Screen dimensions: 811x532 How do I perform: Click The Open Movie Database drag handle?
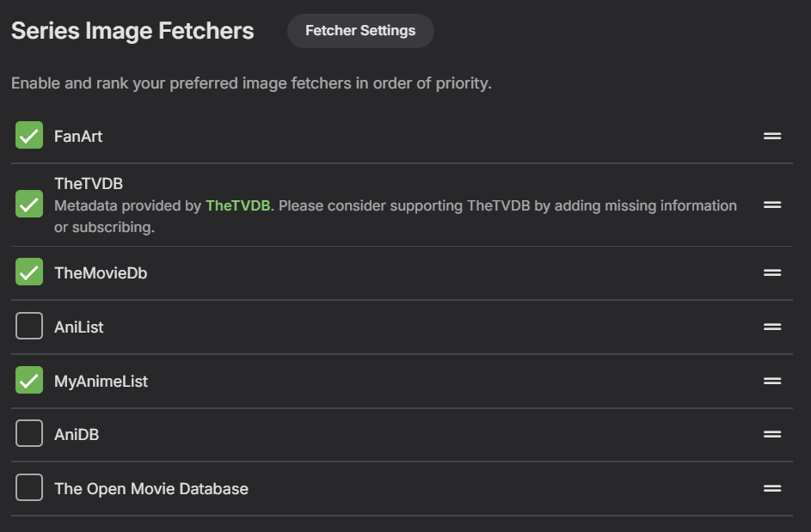coord(771,488)
